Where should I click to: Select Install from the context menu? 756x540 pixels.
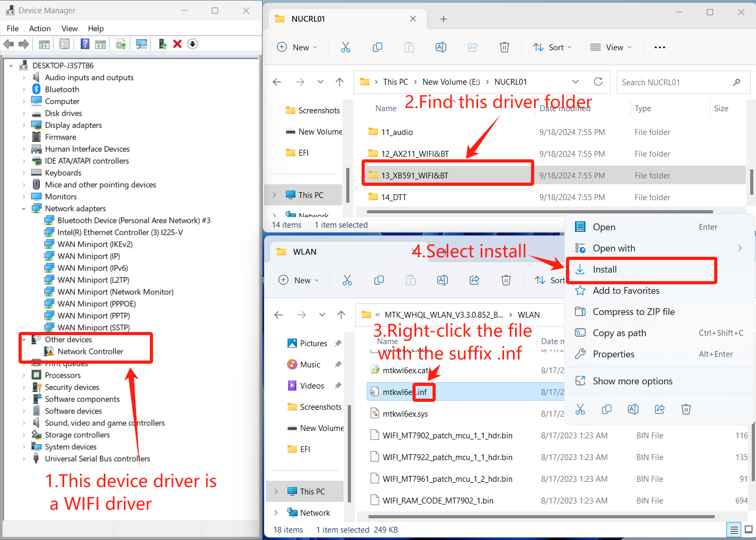(605, 269)
